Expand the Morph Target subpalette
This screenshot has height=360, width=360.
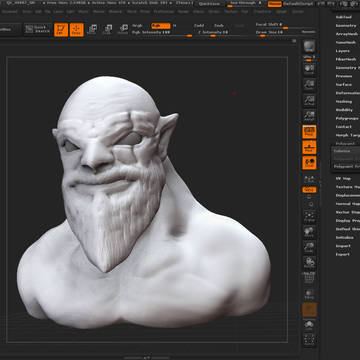coord(347,135)
